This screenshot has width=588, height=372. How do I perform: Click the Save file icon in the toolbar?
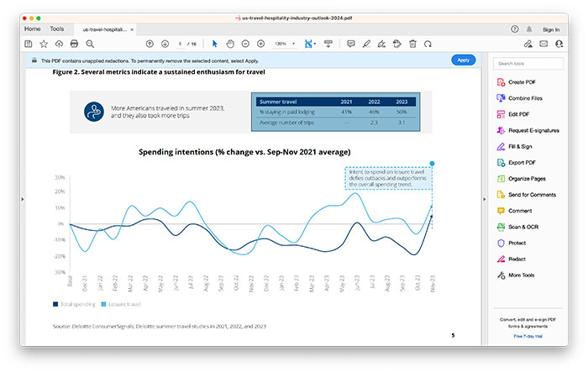point(29,43)
